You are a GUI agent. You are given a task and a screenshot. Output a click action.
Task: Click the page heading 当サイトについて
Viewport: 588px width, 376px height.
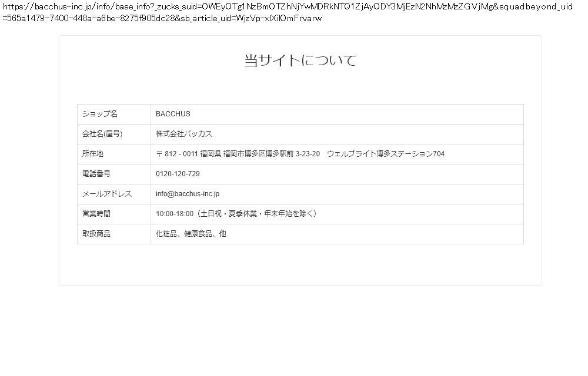click(300, 61)
